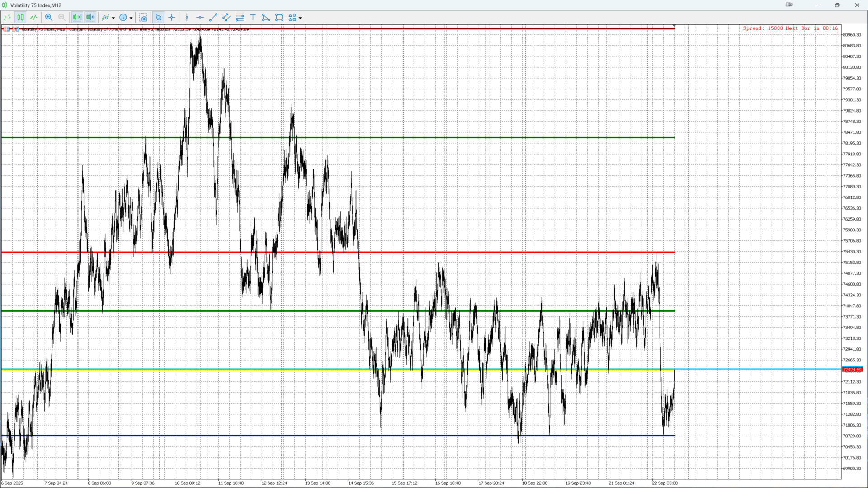Add Fibonacci retracement tool
Viewport: 868px width, 488px height.
click(240, 18)
